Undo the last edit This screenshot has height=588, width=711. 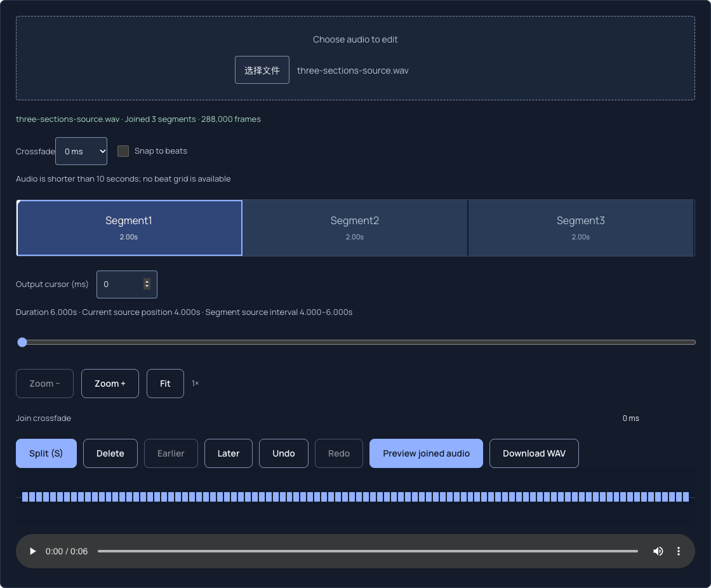(x=284, y=453)
